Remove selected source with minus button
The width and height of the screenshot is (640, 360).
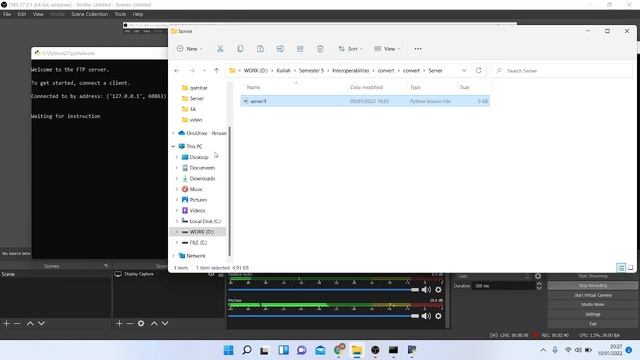(x=130, y=323)
